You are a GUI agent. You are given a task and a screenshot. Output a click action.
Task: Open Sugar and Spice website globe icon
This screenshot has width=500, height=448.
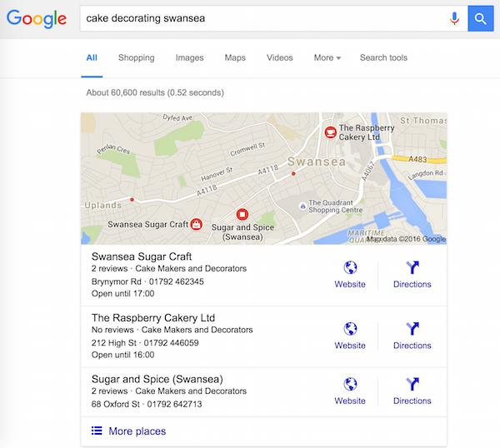pos(350,385)
